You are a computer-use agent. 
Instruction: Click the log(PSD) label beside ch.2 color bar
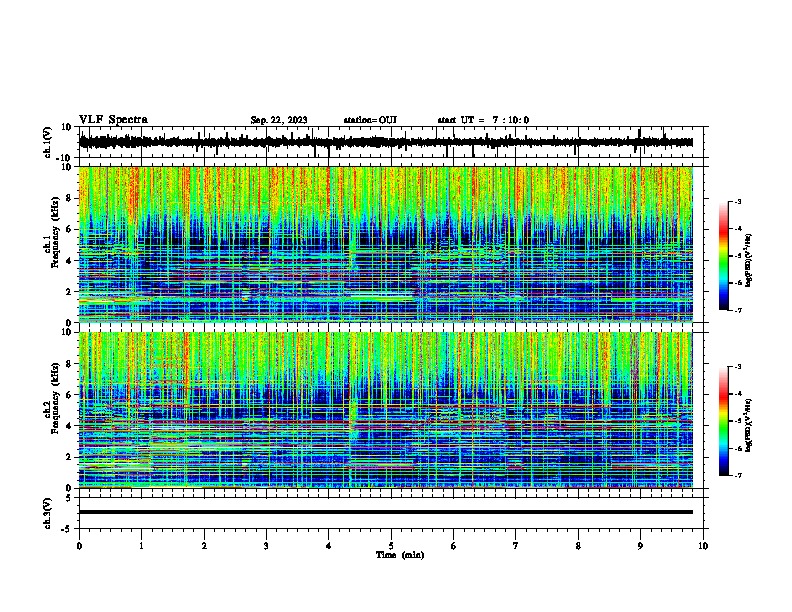tap(749, 426)
